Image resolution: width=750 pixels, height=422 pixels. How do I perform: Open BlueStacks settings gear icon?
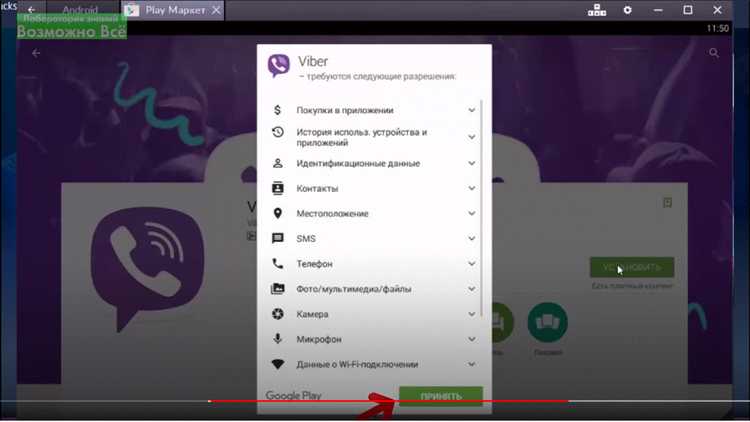pos(628,10)
